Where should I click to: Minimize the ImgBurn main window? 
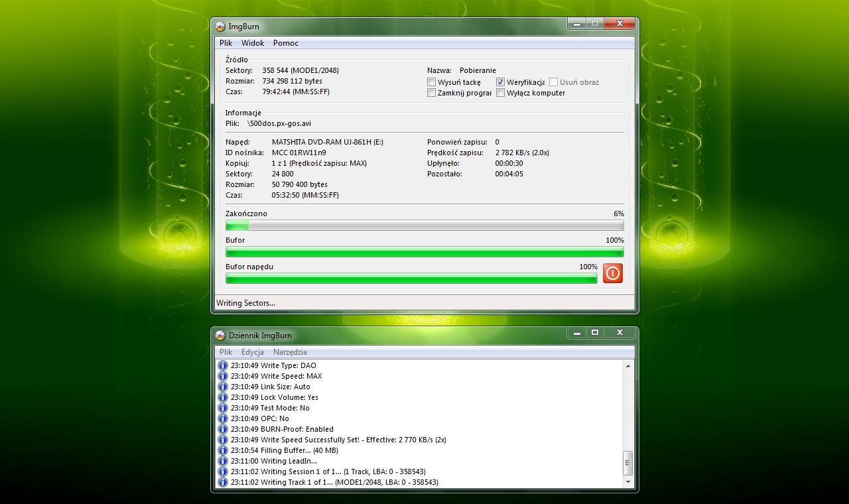pyautogui.click(x=576, y=24)
